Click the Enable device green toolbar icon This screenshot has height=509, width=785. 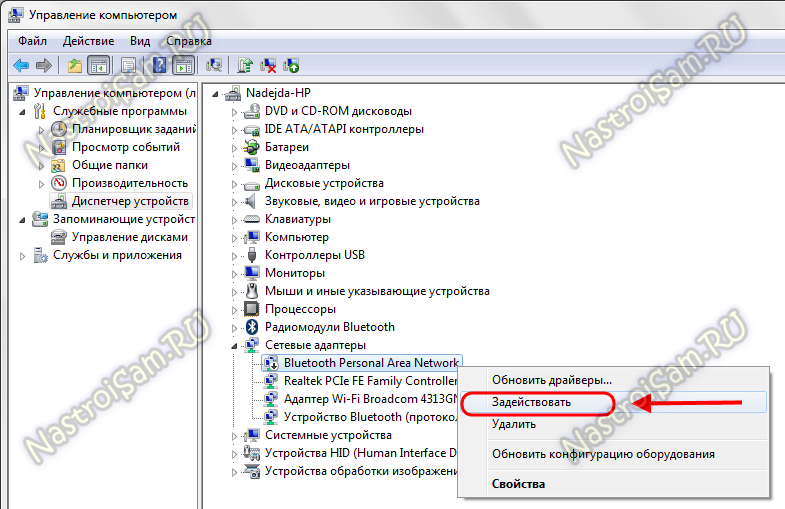click(x=291, y=65)
